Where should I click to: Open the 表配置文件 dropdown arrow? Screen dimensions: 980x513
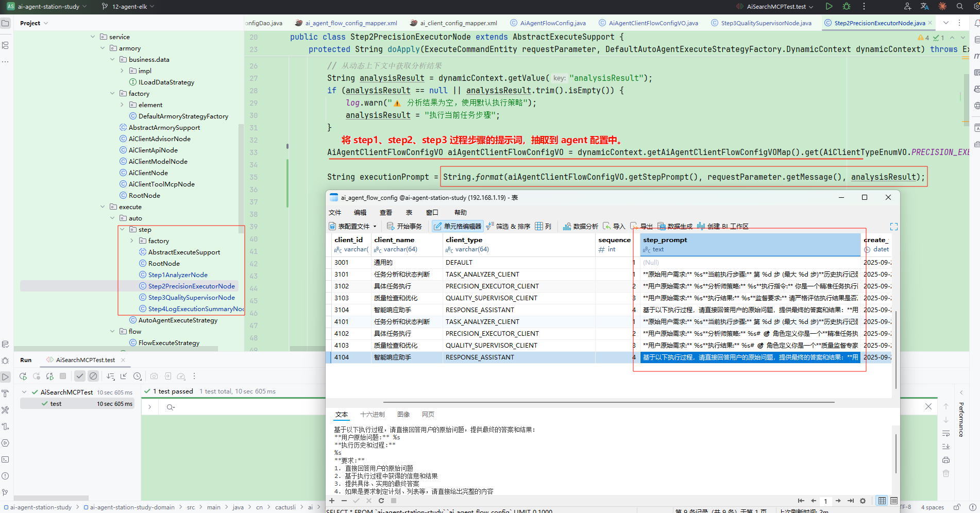click(375, 227)
